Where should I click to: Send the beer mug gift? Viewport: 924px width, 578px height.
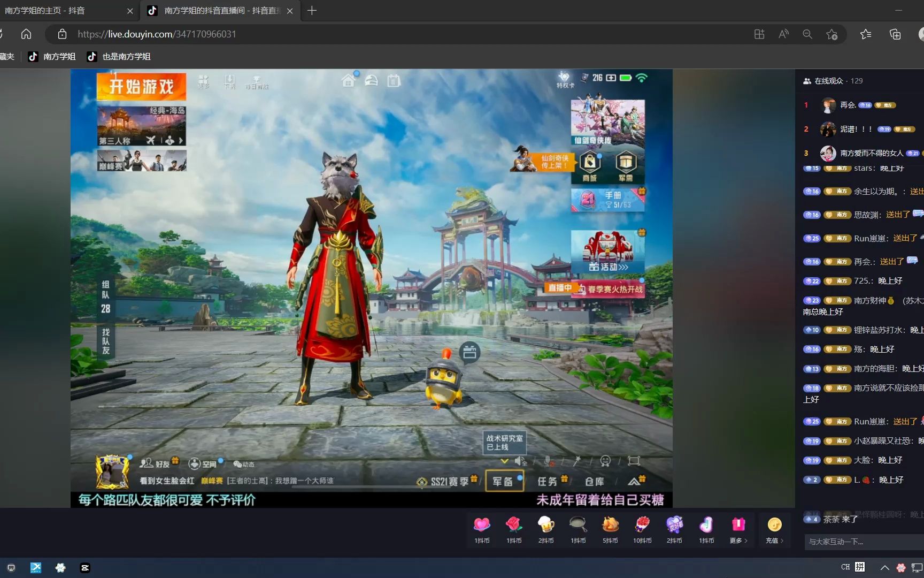[x=546, y=529]
